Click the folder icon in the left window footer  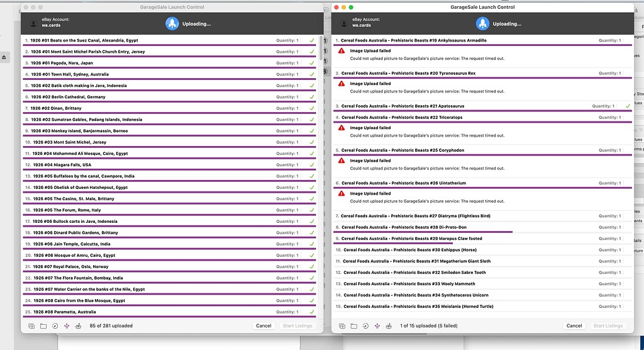click(x=43, y=326)
